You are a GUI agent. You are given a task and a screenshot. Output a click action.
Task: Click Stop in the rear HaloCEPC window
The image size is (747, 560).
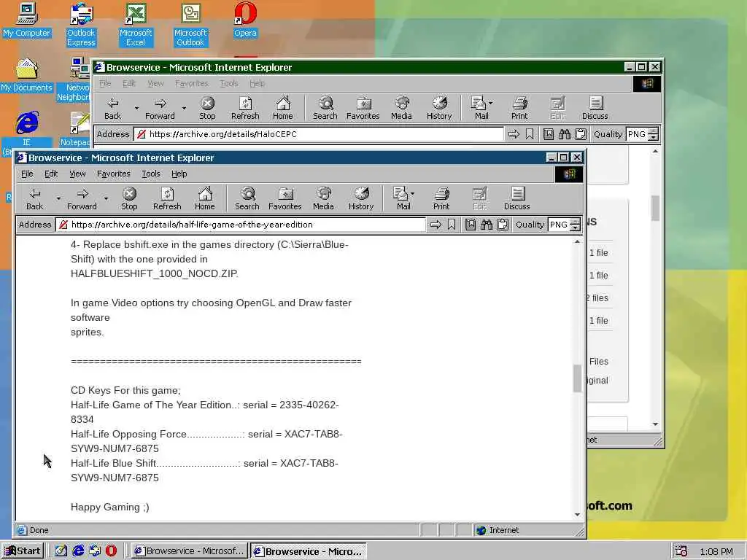(207, 108)
